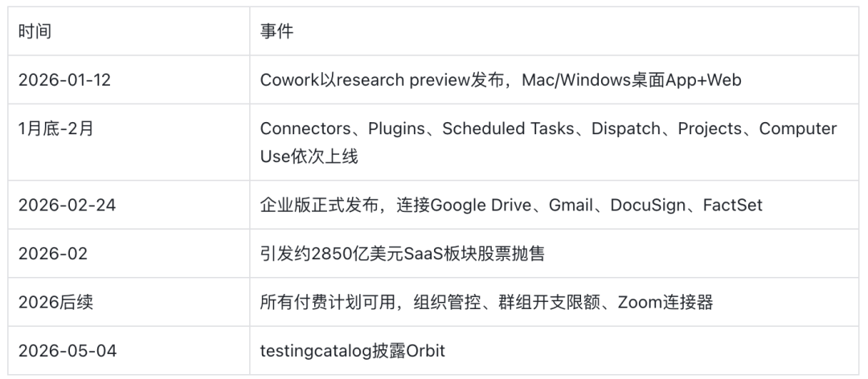The image size is (868, 379).
Task: Click the testingcatalog披露Orbit event cell
Action: 554,351
